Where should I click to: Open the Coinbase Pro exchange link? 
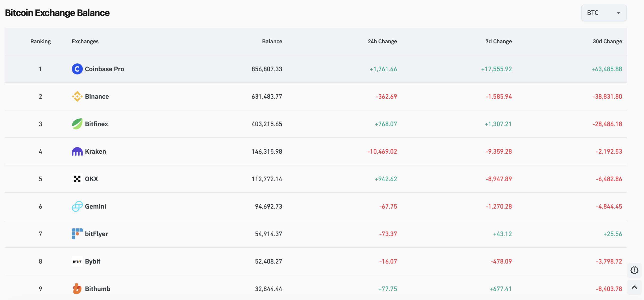coord(104,69)
